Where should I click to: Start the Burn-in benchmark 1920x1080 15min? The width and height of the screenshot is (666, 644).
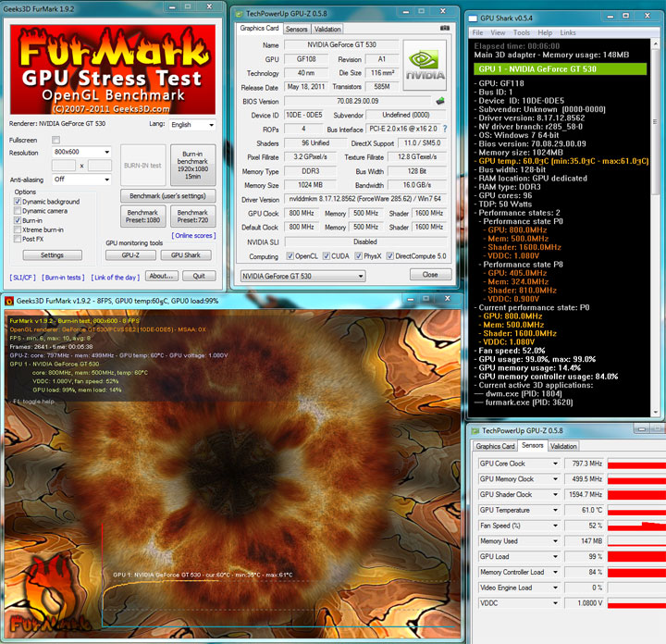coord(192,165)
